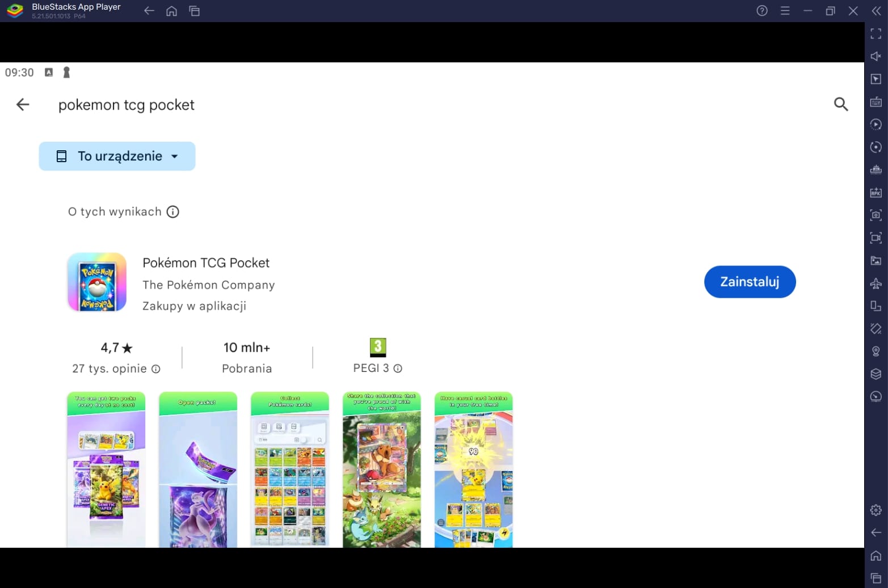Viewport: 888px width, 588px height.
Task: Rotate screen using sidebar icon
Action: (876, 306)
